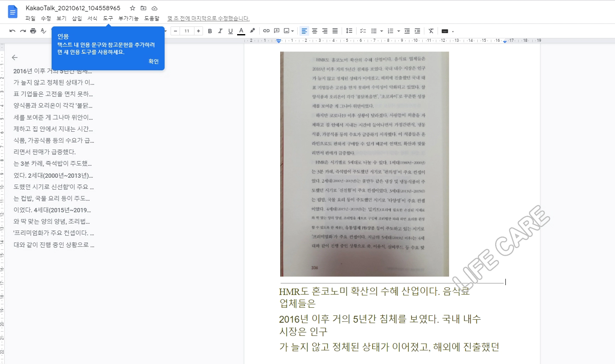Clear text formatting
The image size is (615, 364).
click(x=431, y=31)
